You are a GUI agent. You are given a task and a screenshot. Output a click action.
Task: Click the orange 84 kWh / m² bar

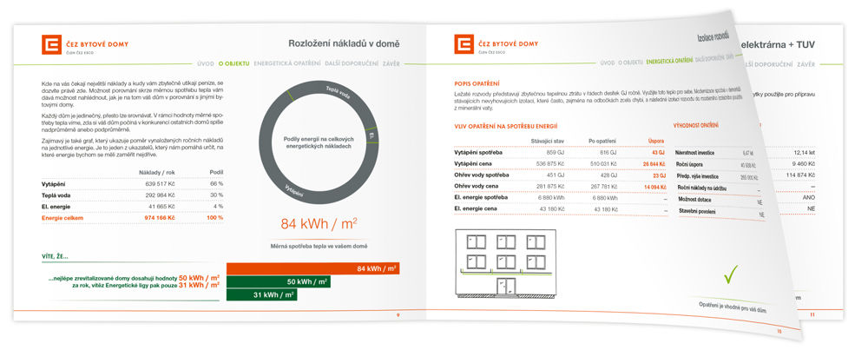(312, 268)
